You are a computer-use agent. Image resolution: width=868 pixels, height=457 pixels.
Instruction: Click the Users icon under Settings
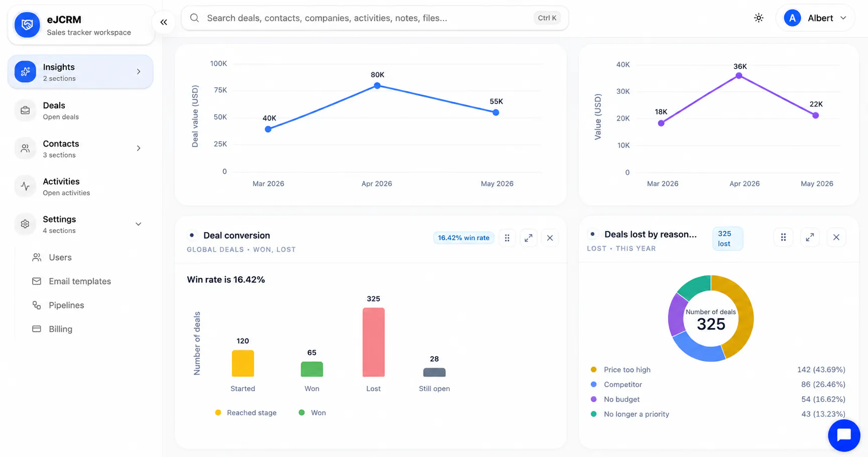(37, 257)
